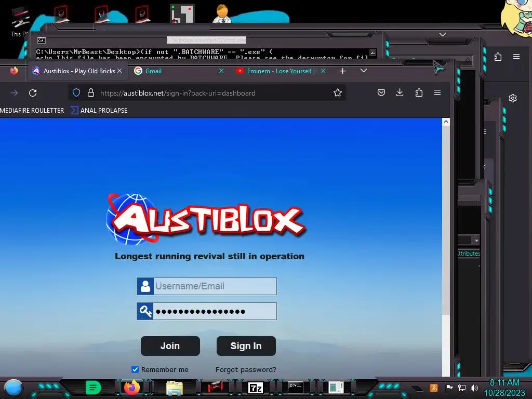Open the settings gear in background window

coord(513,98)
